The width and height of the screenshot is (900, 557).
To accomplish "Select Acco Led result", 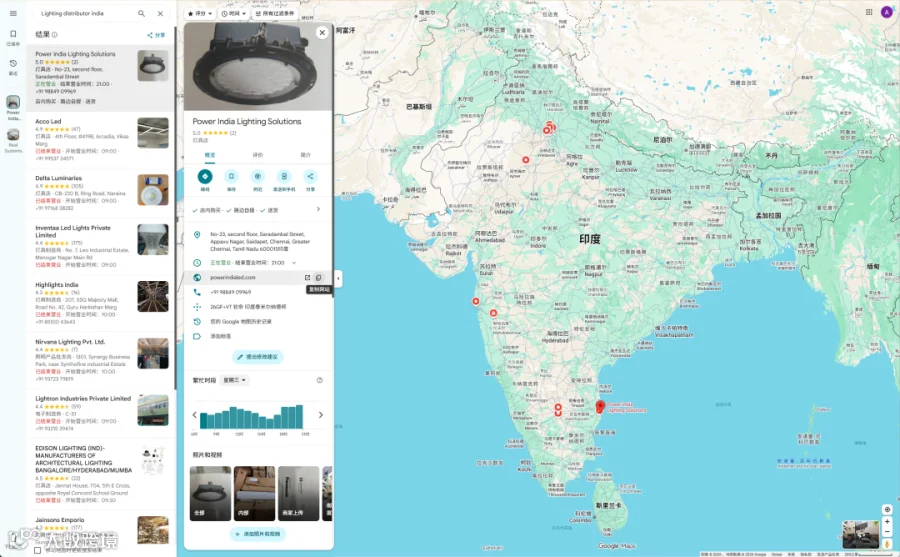I will tap(102, 140).
